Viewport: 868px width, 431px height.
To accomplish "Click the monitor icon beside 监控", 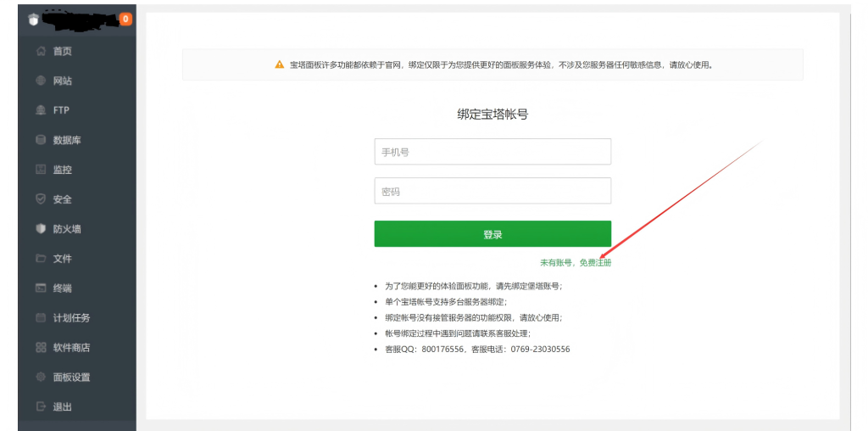I will [x=41, y=170].
